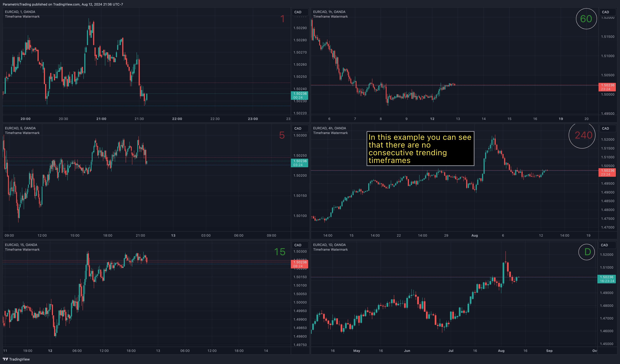
Task: Select Timeframe Watermark indicator on 15-minute chart
Action: click(22, 249)
